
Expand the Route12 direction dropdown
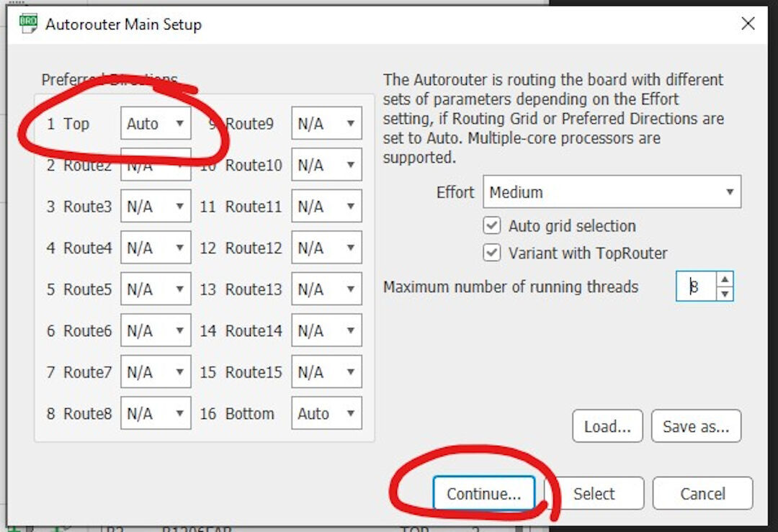click(326, 248)
